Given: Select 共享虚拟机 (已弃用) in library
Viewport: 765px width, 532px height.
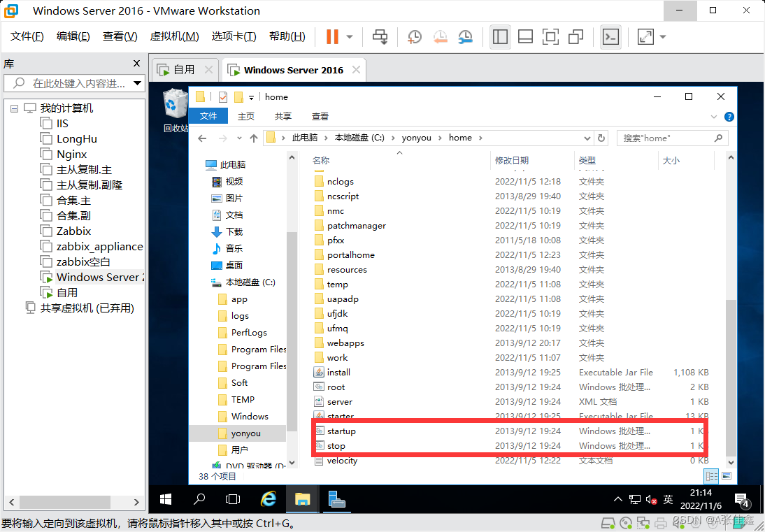Looking at the screenshot, I should coord(87,308).
